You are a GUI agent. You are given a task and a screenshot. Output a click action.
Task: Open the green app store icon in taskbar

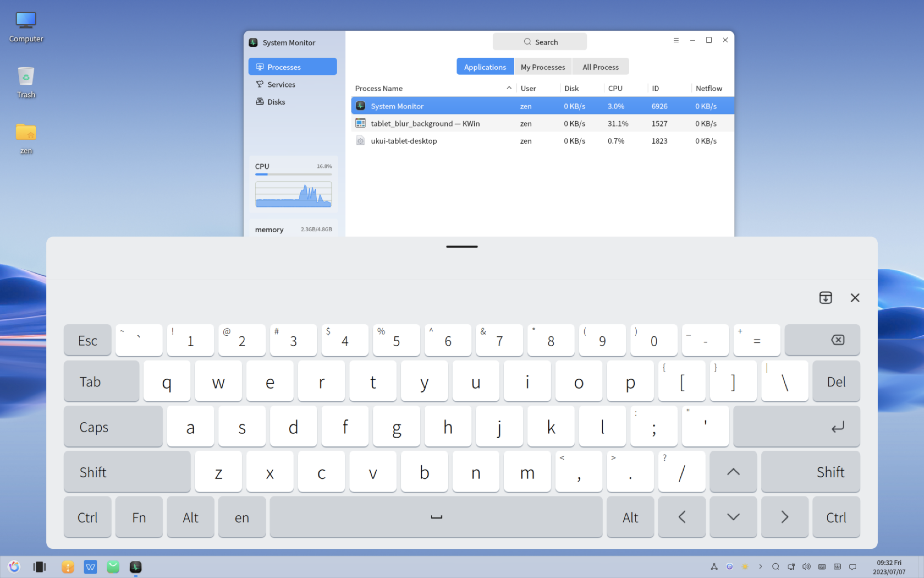(113, 566)
